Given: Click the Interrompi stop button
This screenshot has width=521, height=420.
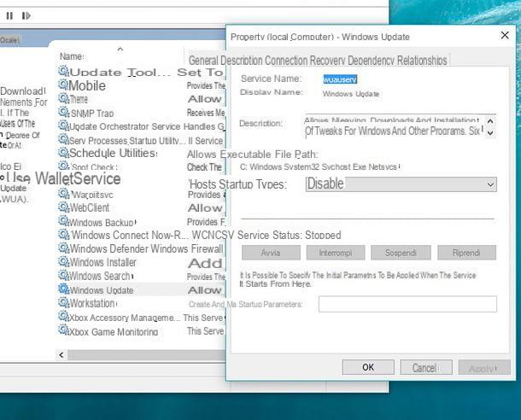Looking at the screenshot, I should [336, 253].
